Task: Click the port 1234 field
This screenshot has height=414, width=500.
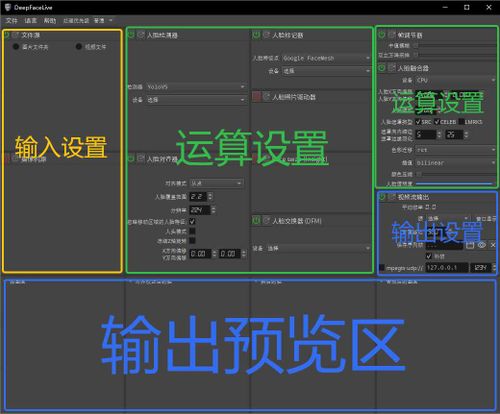Action: (x=480, y=268)
